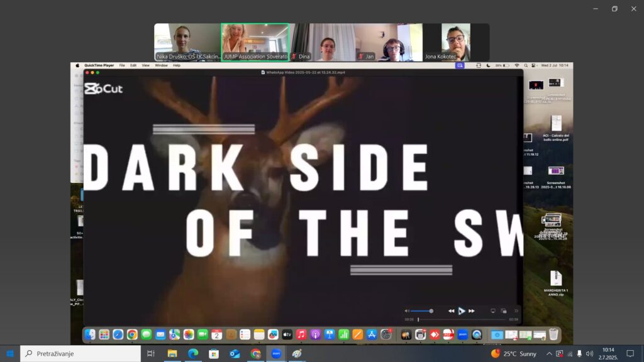The height and width of the screenshot is (362, 644).
Task: Open the MARGHERITA 1 ANNO.zip desktop file
Action: pyautogui.click(x=556, y=283)
